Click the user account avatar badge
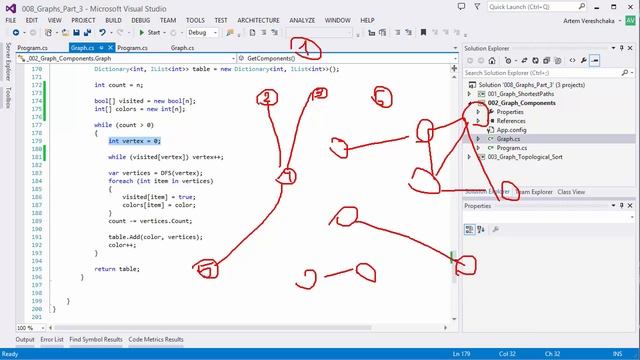 pos(631,20)
